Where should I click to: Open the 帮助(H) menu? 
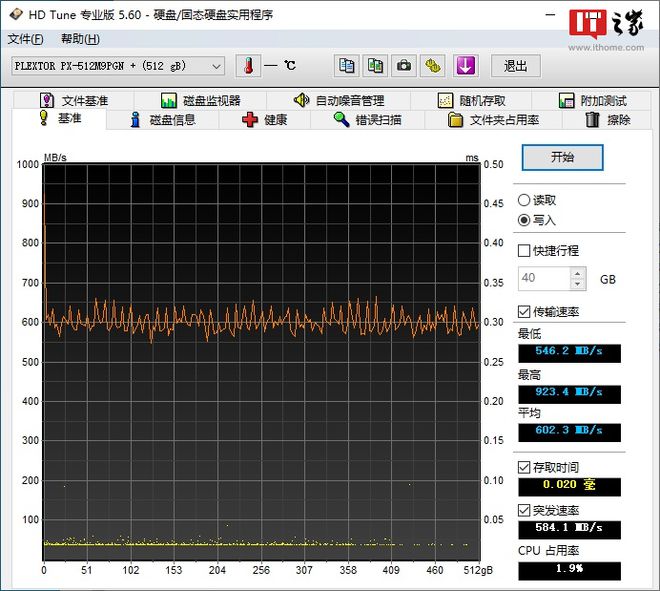[x=80, y=39]
